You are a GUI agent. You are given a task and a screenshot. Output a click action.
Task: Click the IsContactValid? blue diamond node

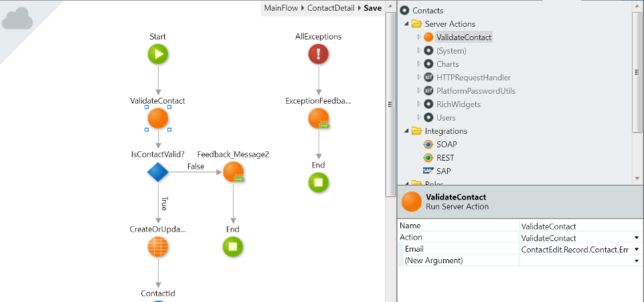pos(158,172)
